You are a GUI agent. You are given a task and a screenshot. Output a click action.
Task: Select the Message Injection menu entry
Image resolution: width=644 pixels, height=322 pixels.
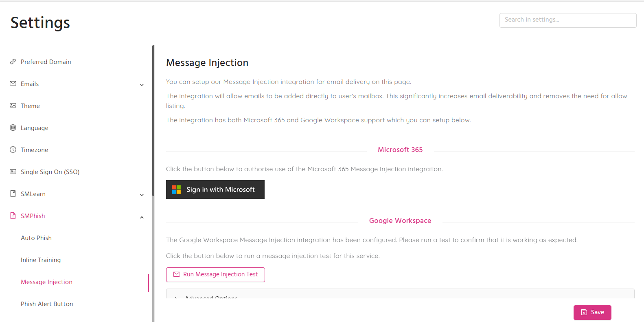[47, 282]
